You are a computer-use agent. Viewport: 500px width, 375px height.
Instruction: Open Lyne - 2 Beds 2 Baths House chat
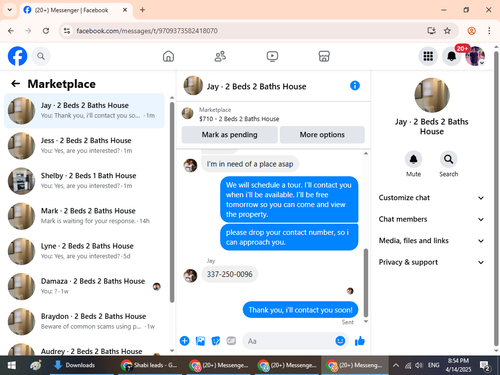[x=84, y=251]
